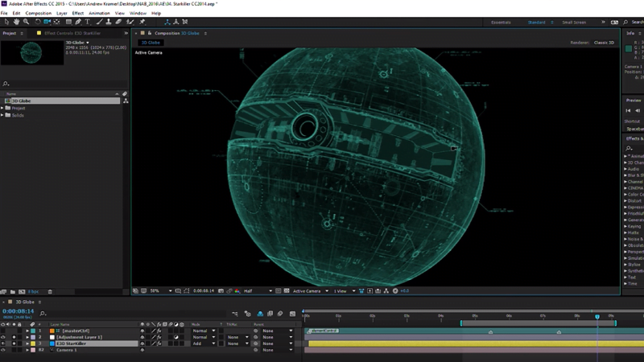Open the Composition menu

[x=38, y=14]
